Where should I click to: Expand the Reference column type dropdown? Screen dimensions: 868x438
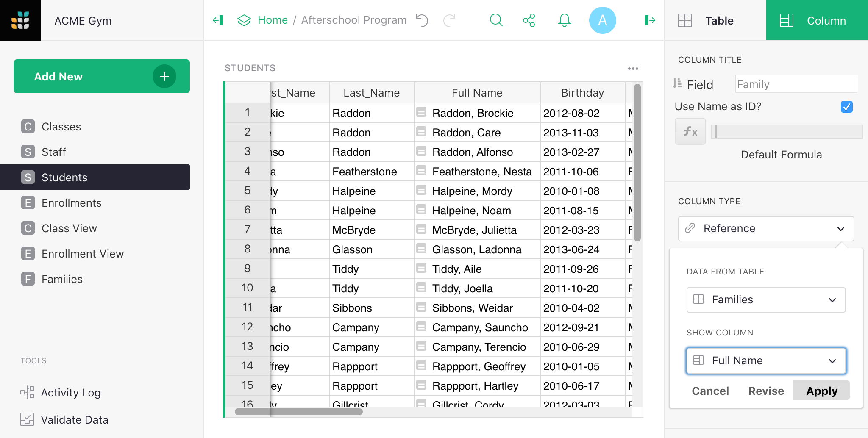[x=766, y=229]
